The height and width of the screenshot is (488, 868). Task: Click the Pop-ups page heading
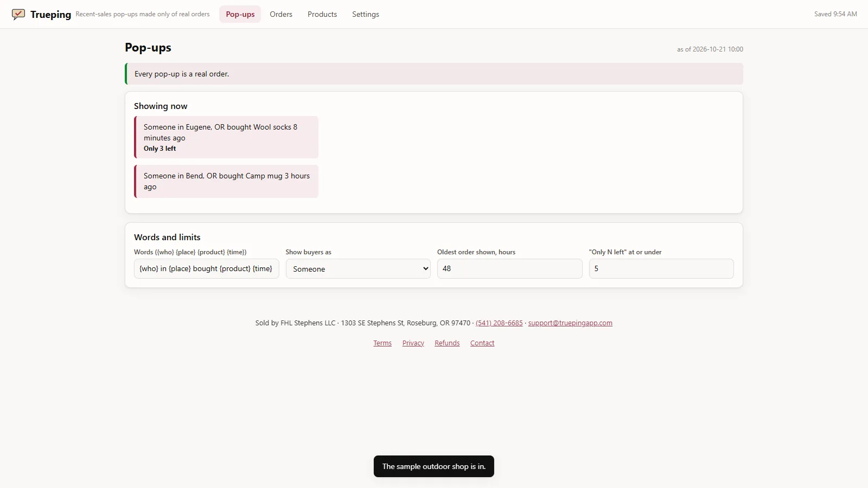pyautogui.click(x=148, y=48)
